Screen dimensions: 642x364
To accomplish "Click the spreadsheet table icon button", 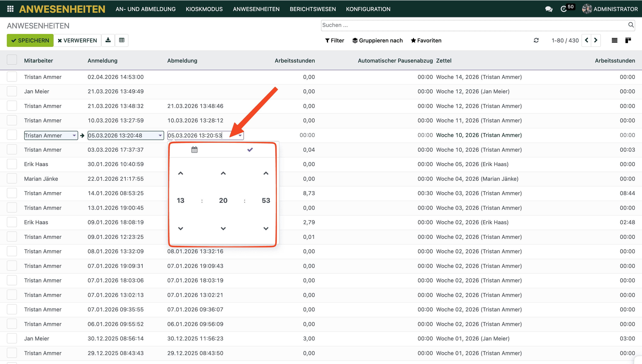I will pos(122,40).
